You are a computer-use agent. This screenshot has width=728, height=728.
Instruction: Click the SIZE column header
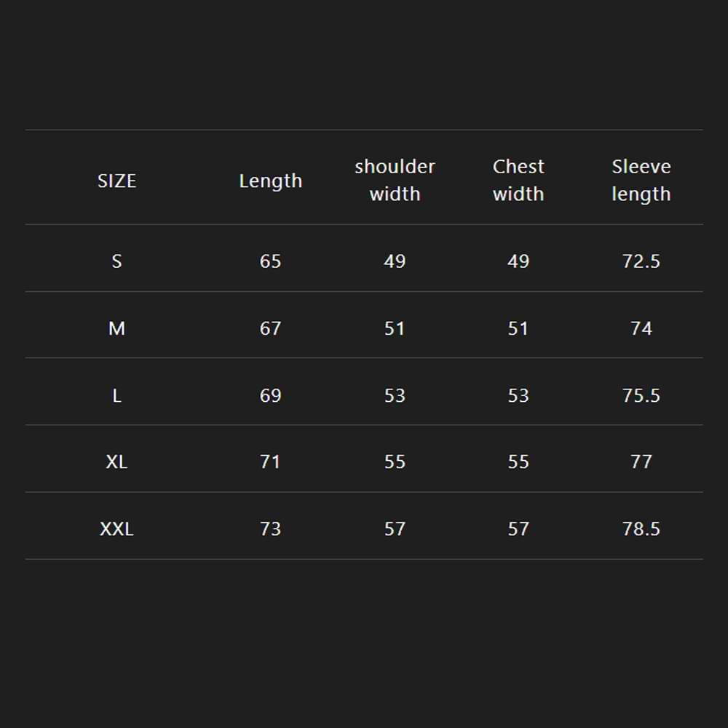[116, 181]
